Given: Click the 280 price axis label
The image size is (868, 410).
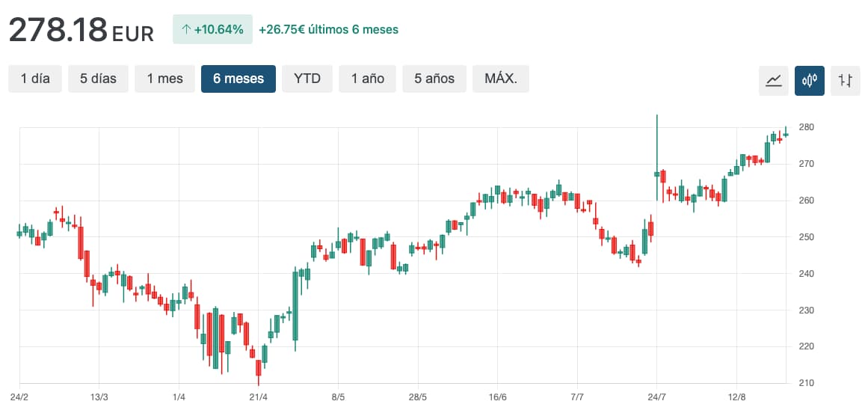Looking at the screenshot, I should click(x=806, y=127).
